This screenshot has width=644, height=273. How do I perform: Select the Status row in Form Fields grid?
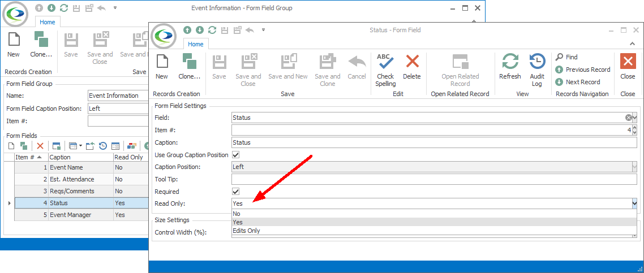[80, 203]
